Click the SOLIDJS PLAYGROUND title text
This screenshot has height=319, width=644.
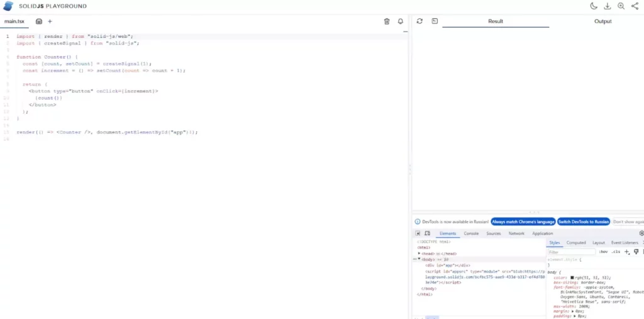click(x=53, y=6)
